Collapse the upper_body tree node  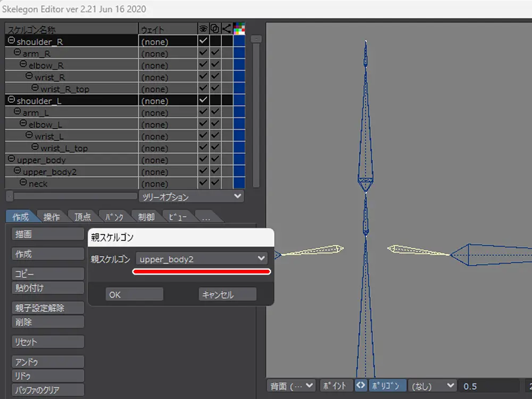pyautogui.click(x=11, y=160)
